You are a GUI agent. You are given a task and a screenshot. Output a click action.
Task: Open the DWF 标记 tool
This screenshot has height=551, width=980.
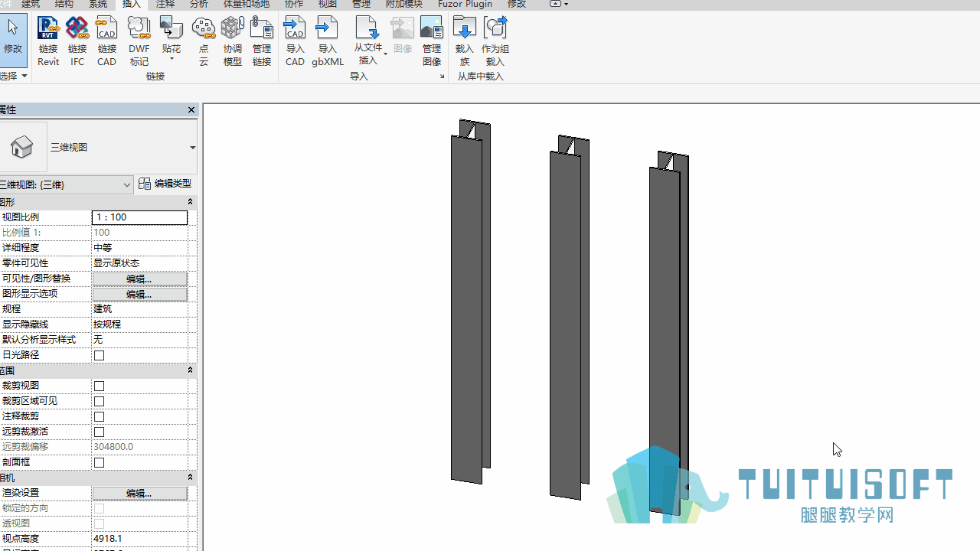(139, 41)
